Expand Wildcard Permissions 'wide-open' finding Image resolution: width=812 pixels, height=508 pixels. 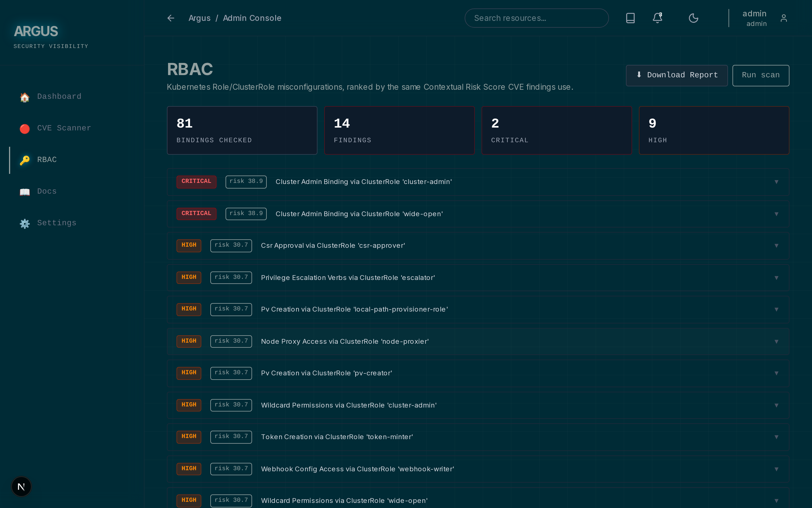pyautogui.click(x=478, y=498)
